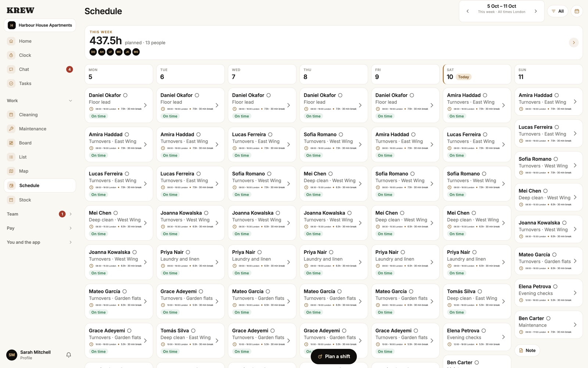Screen dimensions: 588x368
Task: Click the Harbour House Apartments H logo
Action: click(x=12, y=25)
